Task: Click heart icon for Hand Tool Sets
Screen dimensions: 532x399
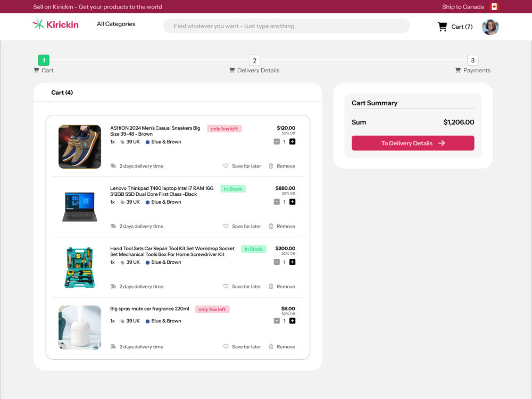Action: click(x=226, y=286)
